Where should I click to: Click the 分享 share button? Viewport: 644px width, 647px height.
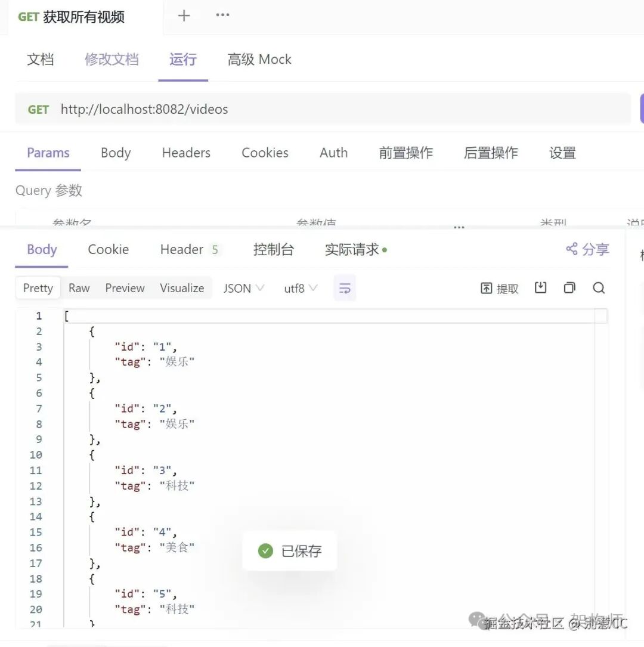(x=587, y=249)
